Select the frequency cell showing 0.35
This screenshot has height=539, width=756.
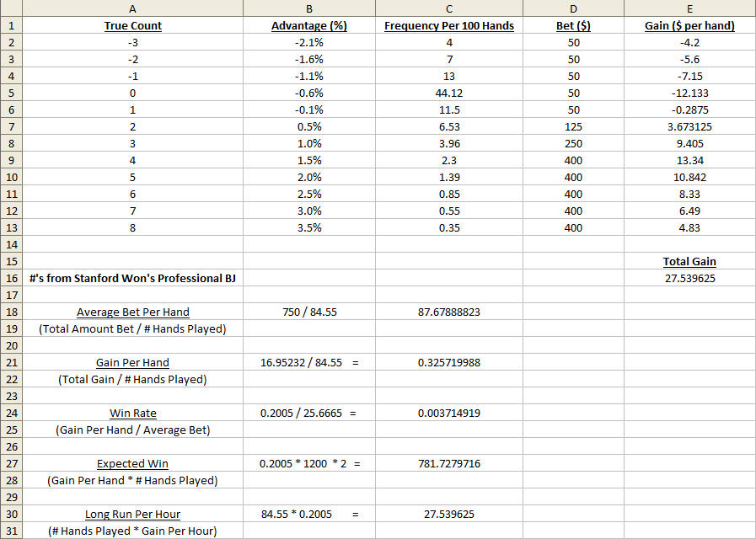click(x=449, y=228)
